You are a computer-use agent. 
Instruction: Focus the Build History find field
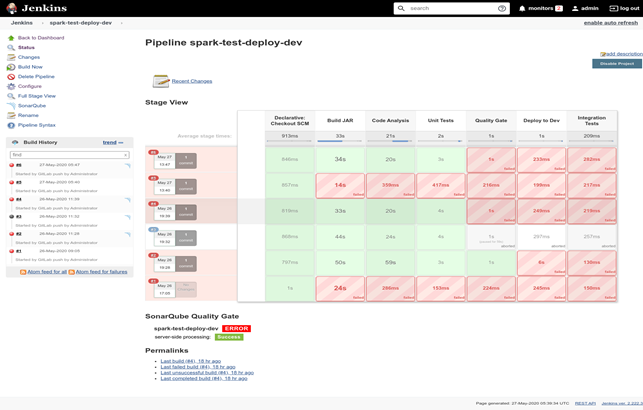click(x=69, y=155)
